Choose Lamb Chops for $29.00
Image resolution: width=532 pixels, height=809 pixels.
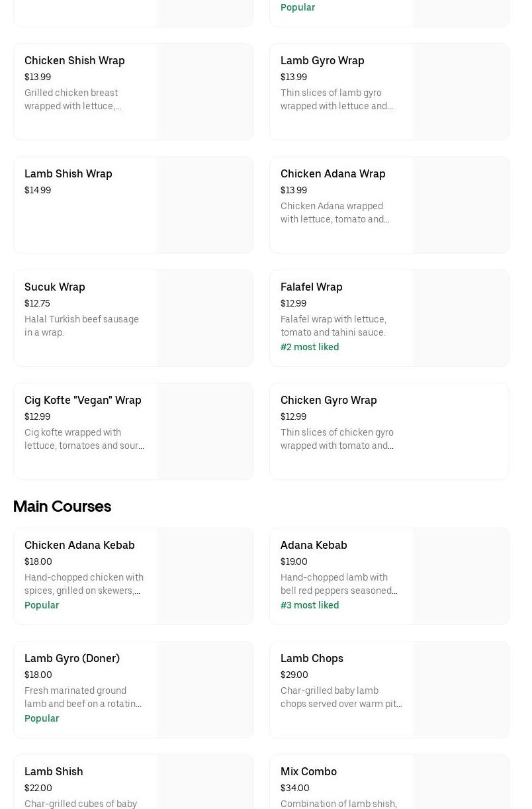312,659
